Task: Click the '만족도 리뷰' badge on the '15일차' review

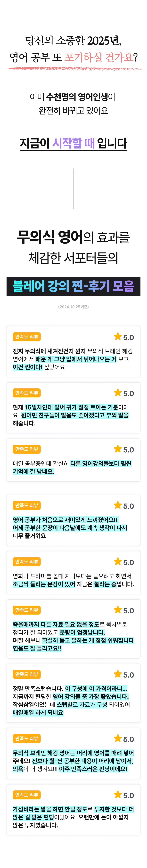Action: coord(27,393)
